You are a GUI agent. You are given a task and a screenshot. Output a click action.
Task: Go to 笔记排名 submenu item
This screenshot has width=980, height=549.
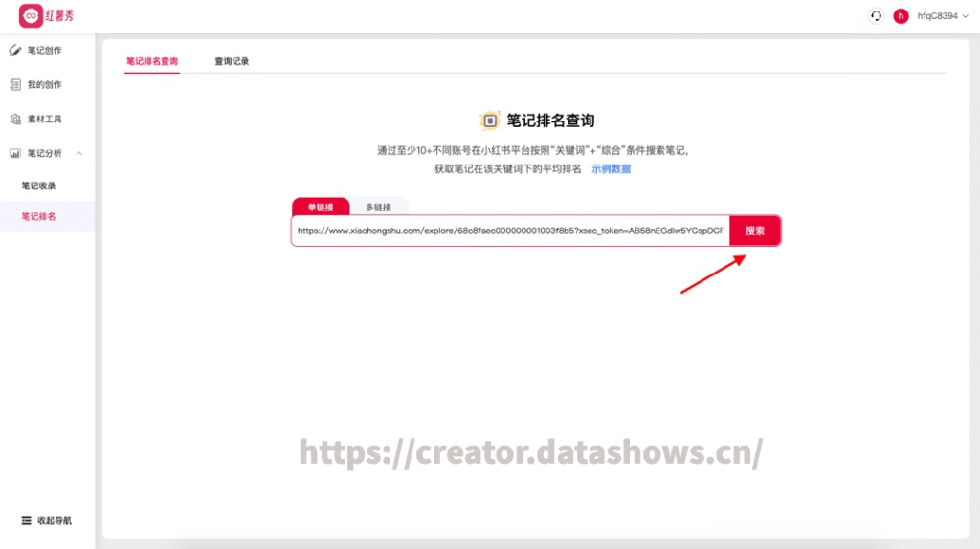pyautogui.click(x=38, y=217)
